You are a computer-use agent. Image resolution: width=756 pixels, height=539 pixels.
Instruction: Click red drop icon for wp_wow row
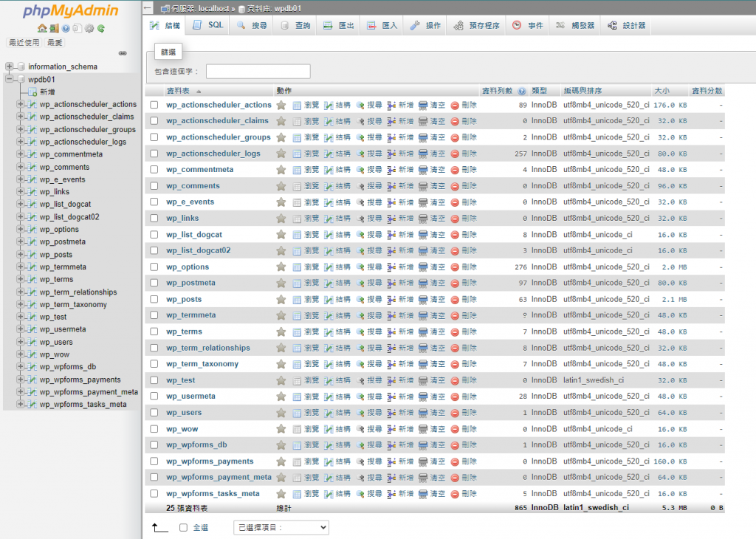click(x=455, y=429)
